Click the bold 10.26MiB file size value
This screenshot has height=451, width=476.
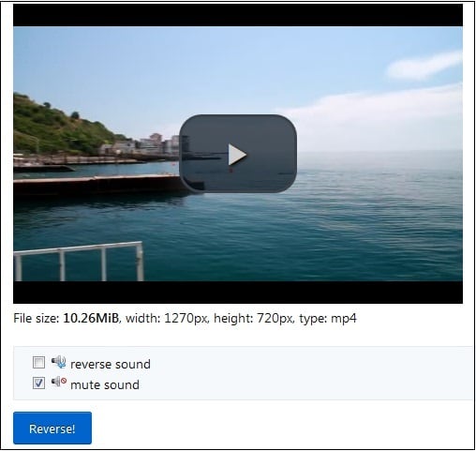pos(91,319)
